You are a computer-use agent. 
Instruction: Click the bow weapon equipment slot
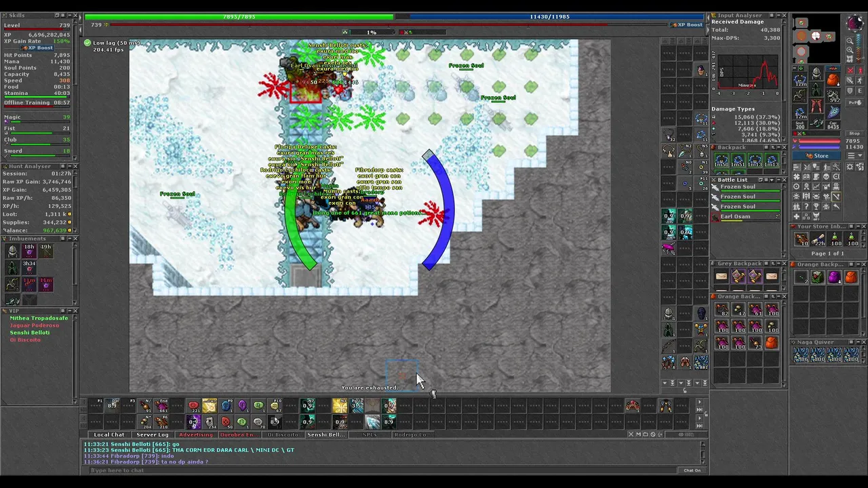coord(800,97)
